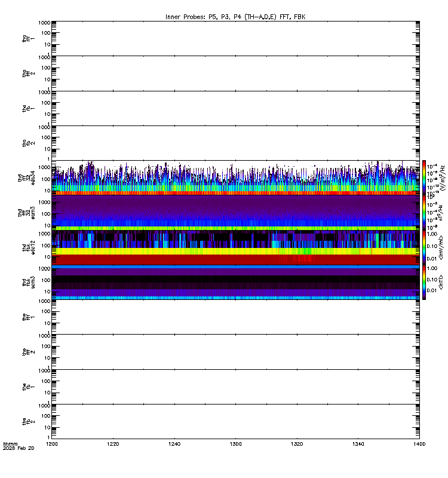Select the "the ff 2" panel label
The width and height of the screenshot is (448, 478).
[x=28, y=352]
